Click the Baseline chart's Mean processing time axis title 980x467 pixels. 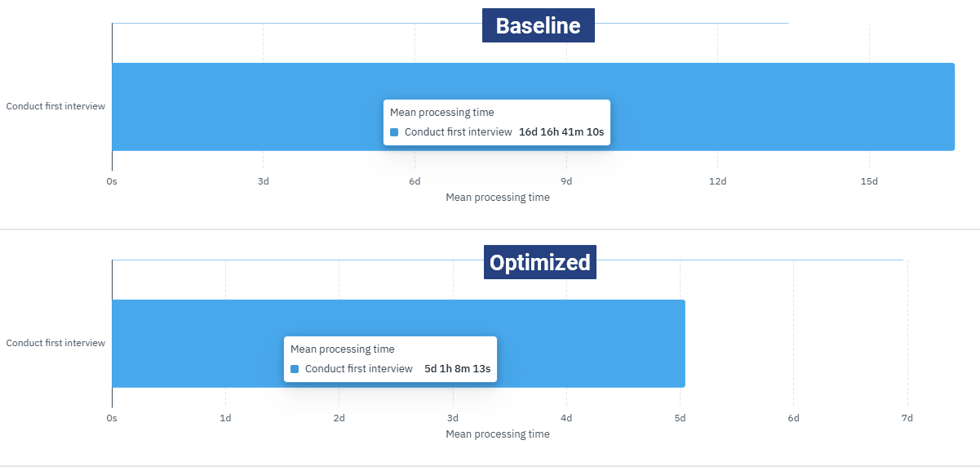(498, 198)
